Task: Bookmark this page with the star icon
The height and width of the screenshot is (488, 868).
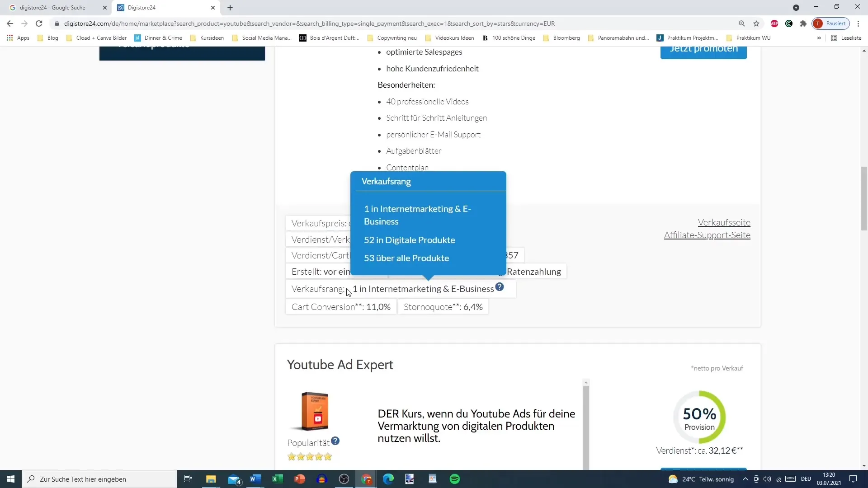Action: pos(756,23)
